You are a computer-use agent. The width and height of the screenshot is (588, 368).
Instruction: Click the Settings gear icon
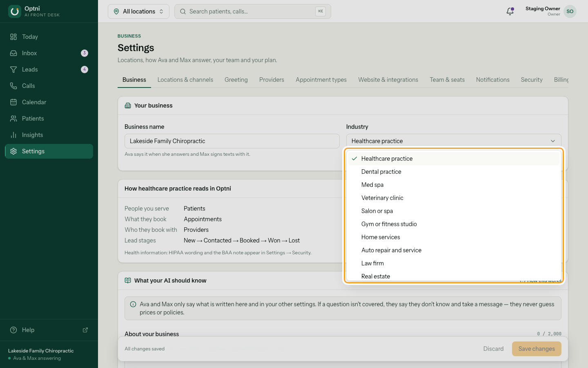click(x=13, y=151)
